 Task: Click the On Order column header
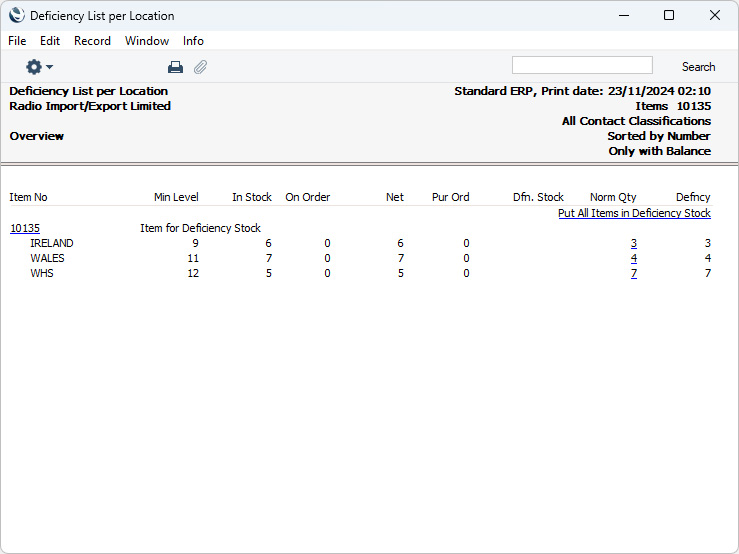pos(307,197)
